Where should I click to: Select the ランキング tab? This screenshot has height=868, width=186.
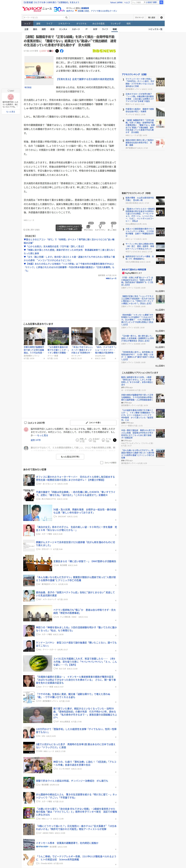pyautogui.click(x=115, y=24)
